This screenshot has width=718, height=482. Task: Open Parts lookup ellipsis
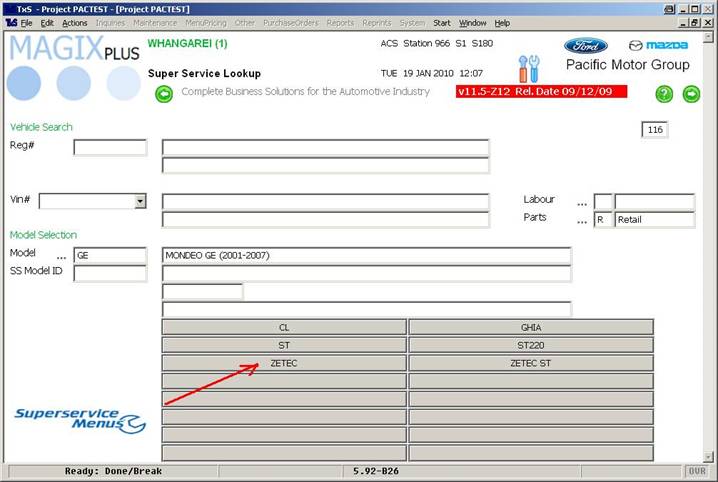[x=581, y=220]
